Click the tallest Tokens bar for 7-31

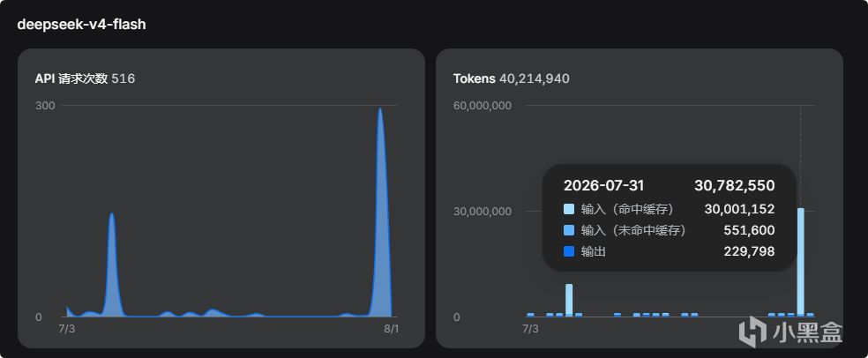tap(800, 262)
